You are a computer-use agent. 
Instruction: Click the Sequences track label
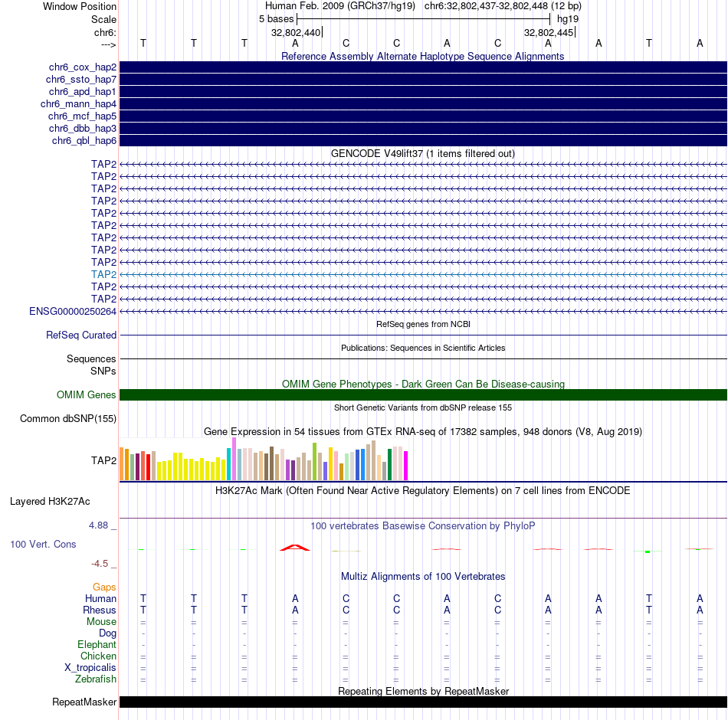(91, 358)
